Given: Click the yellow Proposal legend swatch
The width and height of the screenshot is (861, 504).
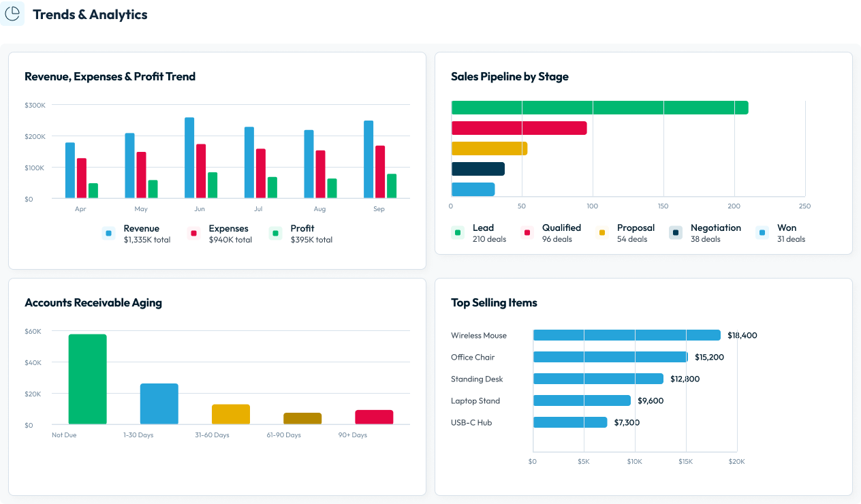Looking at the screenshot, I should coord(602,233).
